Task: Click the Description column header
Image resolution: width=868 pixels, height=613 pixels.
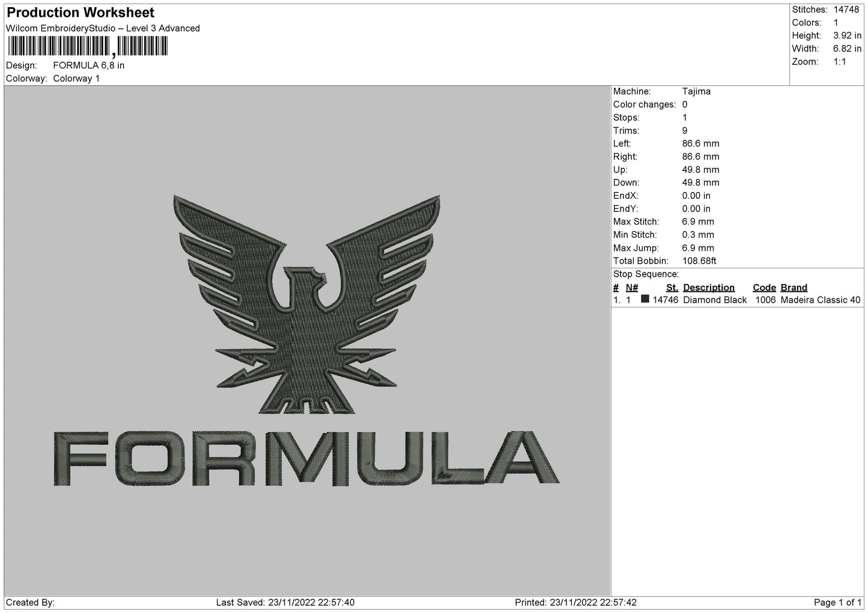Action: [709, 288]
